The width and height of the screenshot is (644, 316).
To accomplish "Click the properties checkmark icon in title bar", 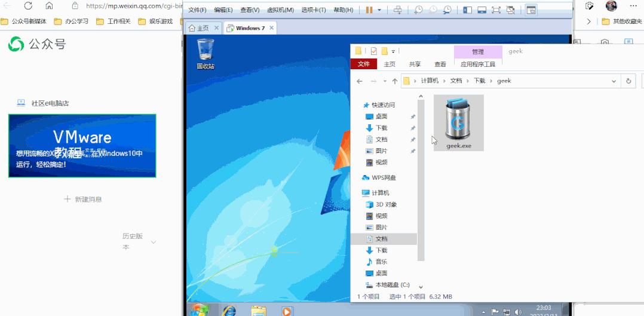I will coord(374,51).
